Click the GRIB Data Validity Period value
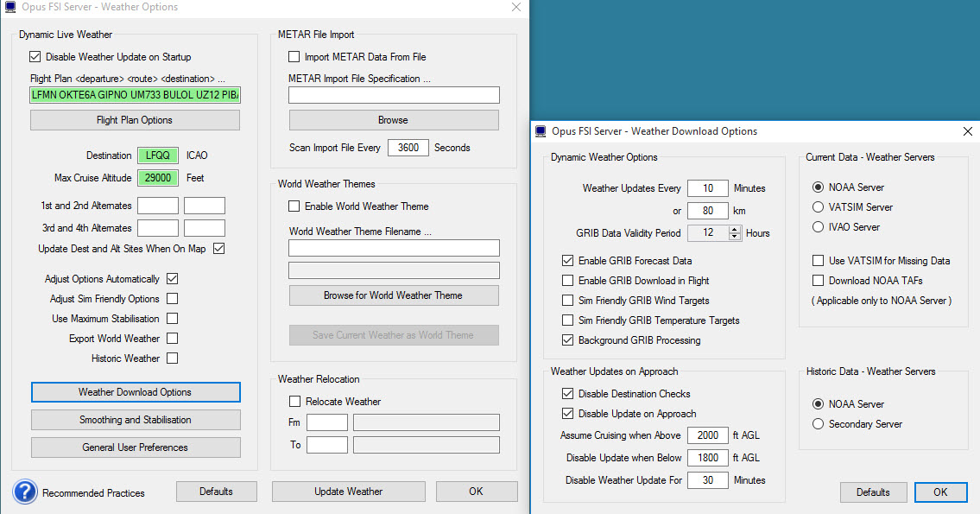 click(708, 233)
